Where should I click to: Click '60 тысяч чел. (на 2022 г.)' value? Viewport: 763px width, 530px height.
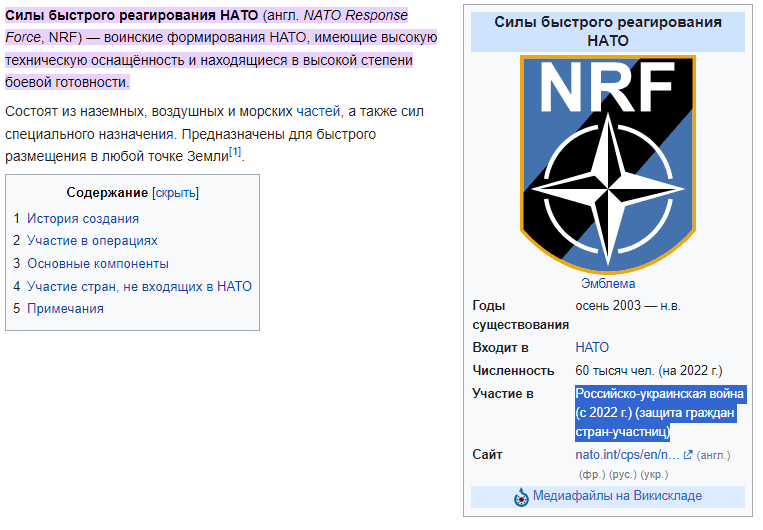pos(649,371)
